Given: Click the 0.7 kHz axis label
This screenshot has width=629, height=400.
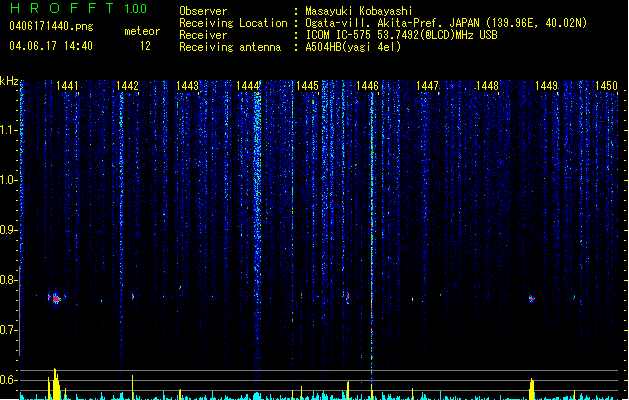Looking at the screenshot, I should tap(8, 330).
